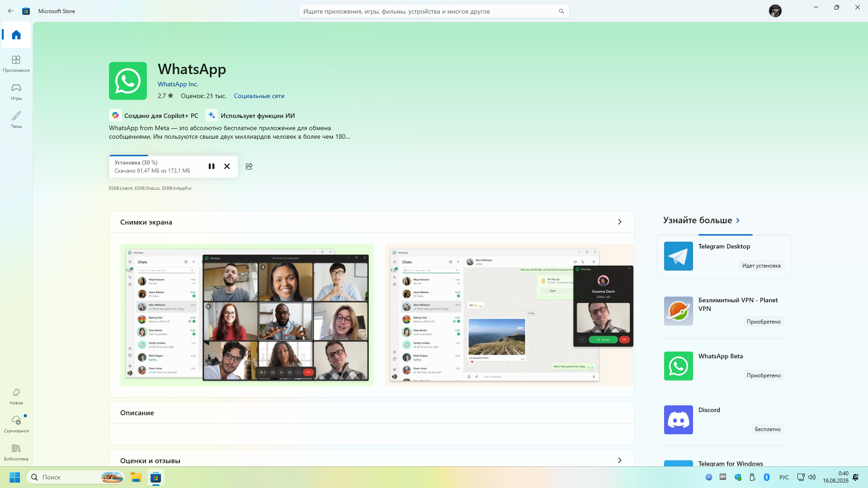Screen dimensions: 868x488
Task: Click the Оценок: 21 тыс. ratings count
Action: [x=203, y=96]
